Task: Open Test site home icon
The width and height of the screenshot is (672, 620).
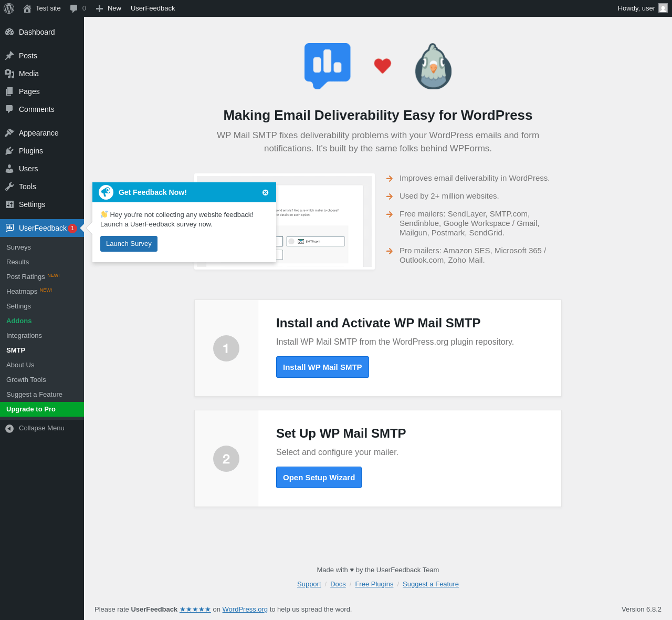Action: [x=27, y=8]
